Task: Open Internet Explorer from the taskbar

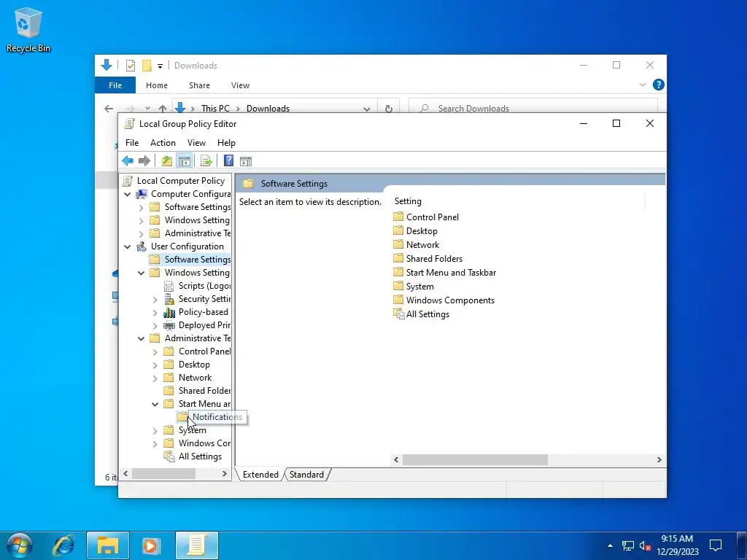Action: point(63,545)
